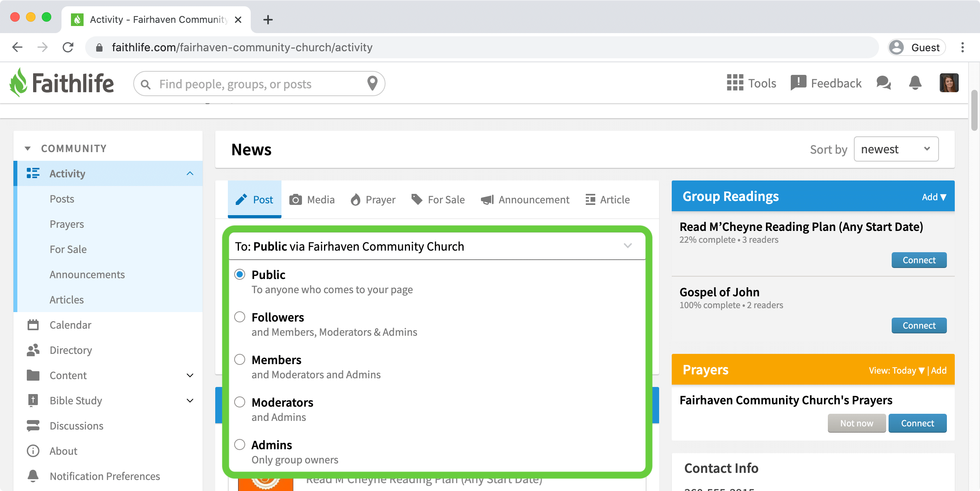Screen dimensions: 980x491
Task: Click the Find people, groups, or posts field
Action: 259,84
